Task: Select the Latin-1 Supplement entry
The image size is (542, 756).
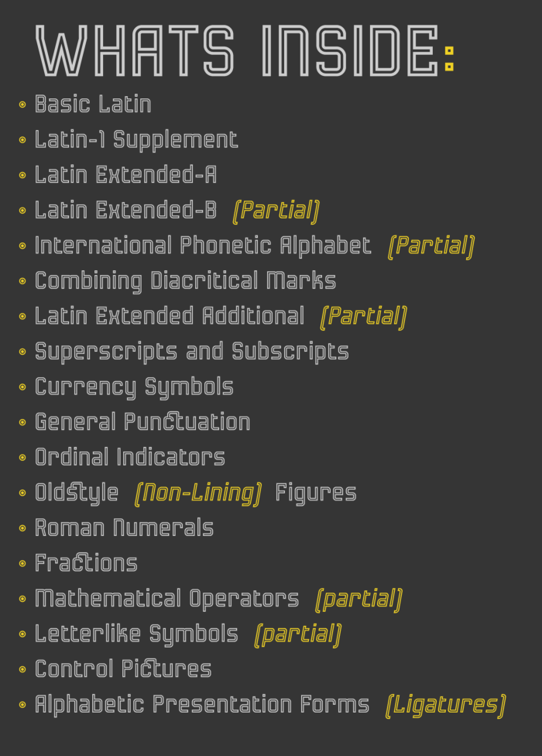Action: coord(136,140)
